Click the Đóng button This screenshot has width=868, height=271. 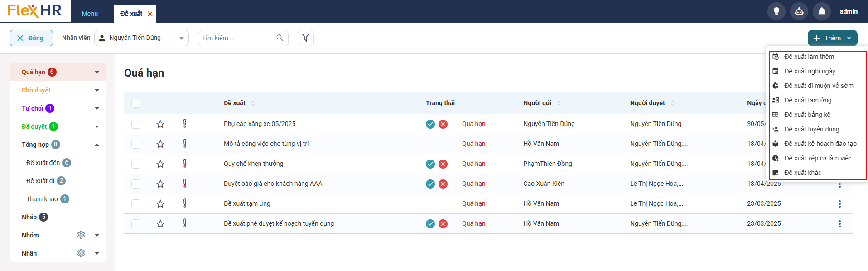tap(31, 38)
